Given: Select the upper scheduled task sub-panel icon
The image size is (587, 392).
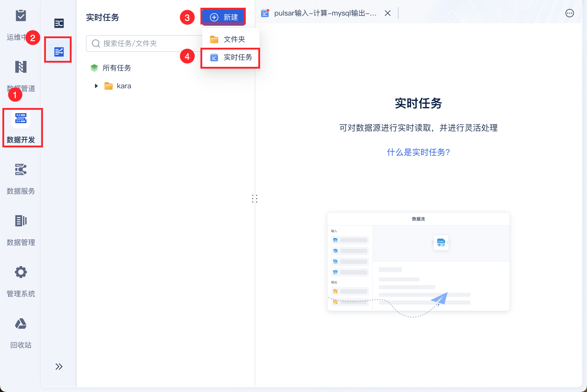Looking at the screenshot, I should tap(59, 23).
